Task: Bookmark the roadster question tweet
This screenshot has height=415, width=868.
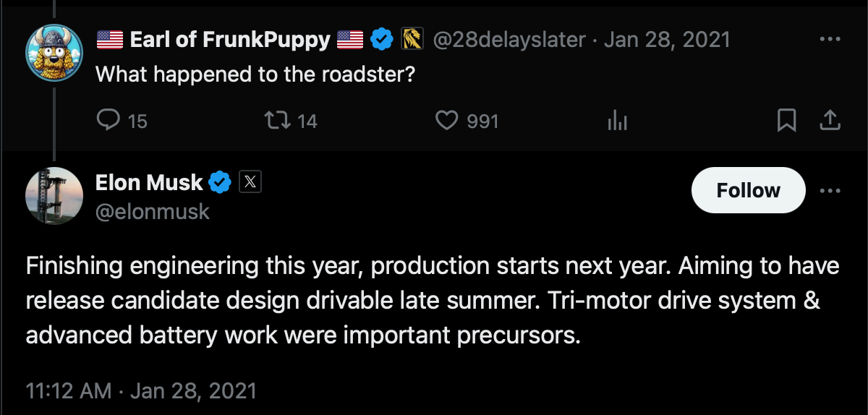Action: [x=786, y=120]
